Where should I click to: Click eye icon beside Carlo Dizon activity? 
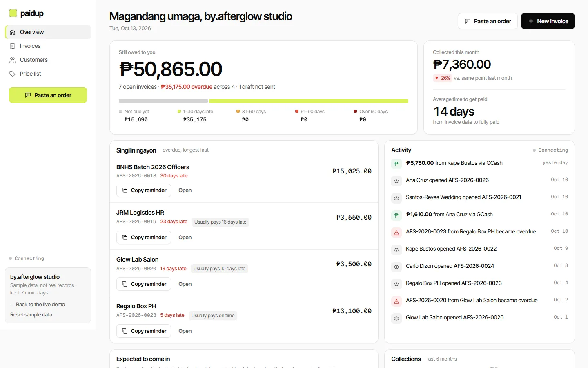pos(396,267)
